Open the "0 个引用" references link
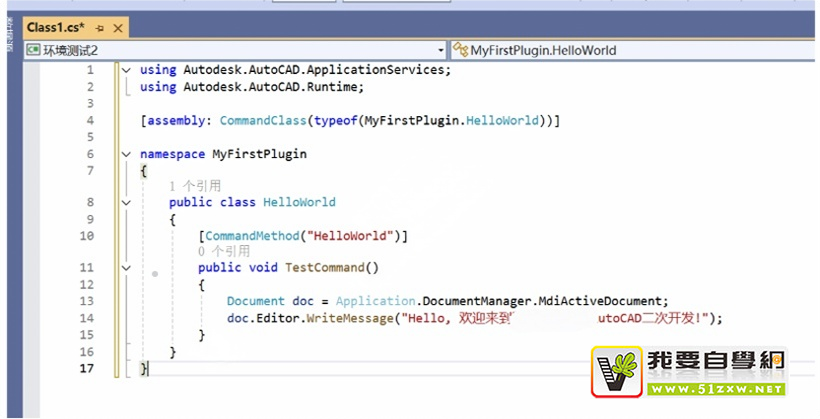820x419 pixels. coord(224,252)
